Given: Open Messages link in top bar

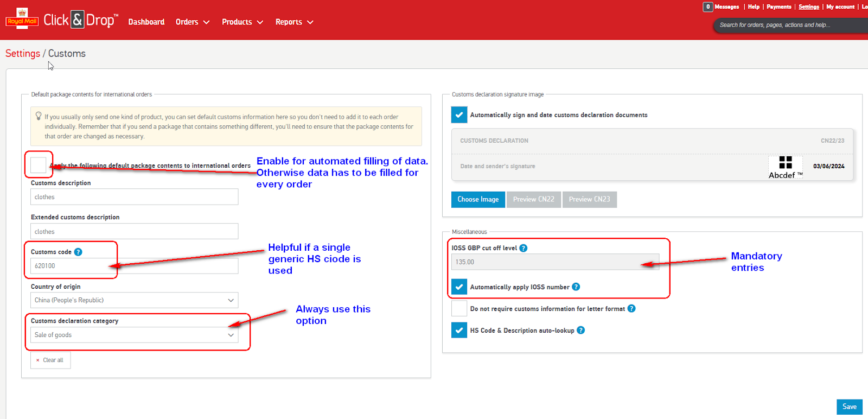Looking at the screenshot, I should click(727, 7).
